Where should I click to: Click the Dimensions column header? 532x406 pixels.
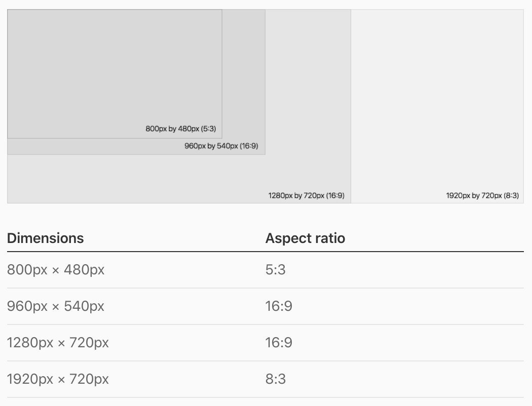tap(46, 238)
